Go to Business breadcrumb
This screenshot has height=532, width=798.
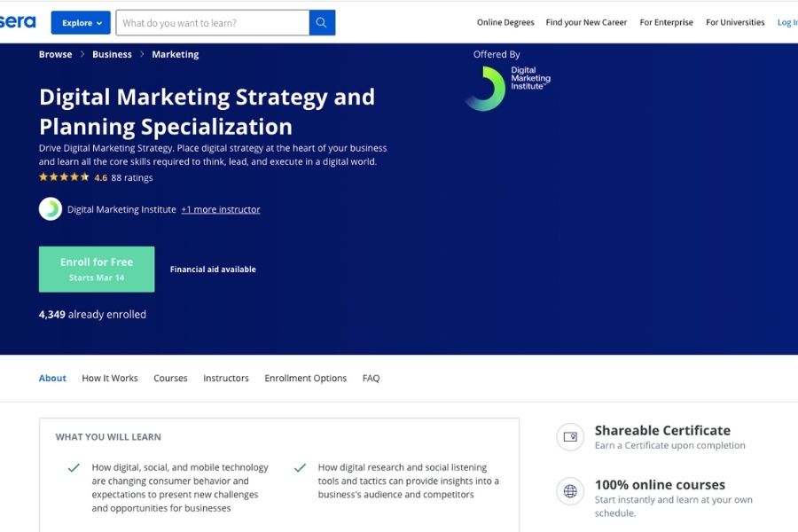click(112, 54)
